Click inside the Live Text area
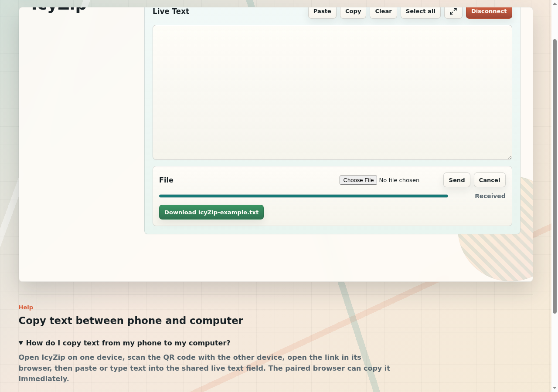 (332, 92)
